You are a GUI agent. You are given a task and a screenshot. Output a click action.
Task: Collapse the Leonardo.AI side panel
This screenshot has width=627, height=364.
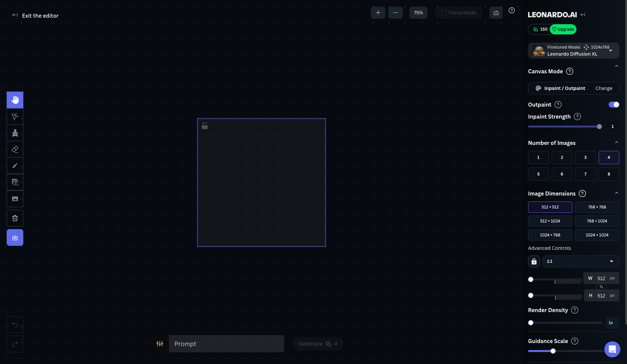[583, 15]
